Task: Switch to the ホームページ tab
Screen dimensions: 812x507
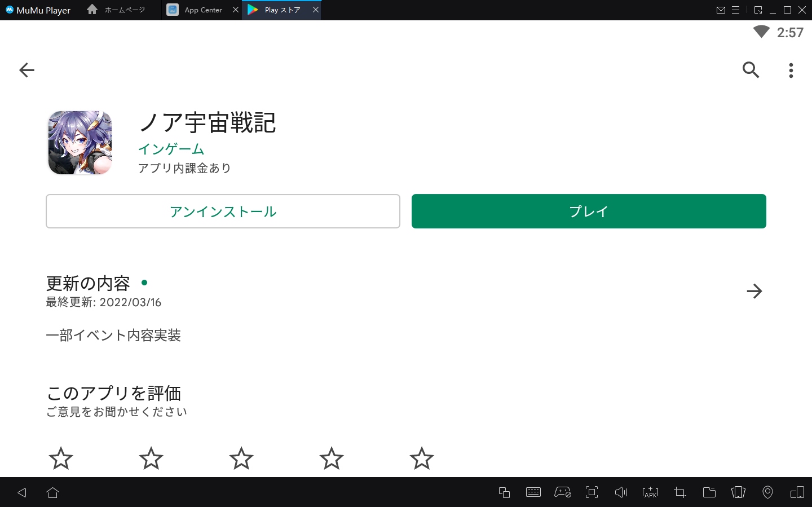Action: tap(117, 10)
